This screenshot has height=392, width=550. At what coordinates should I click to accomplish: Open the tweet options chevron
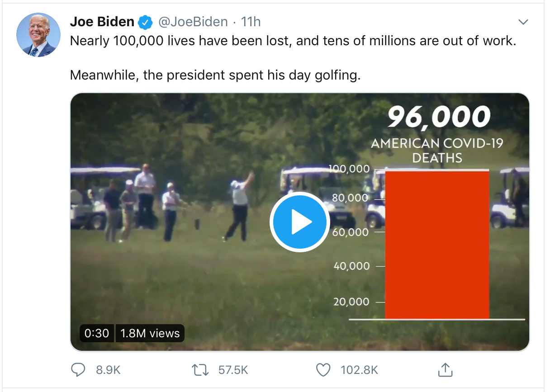[x=523, y=22]
